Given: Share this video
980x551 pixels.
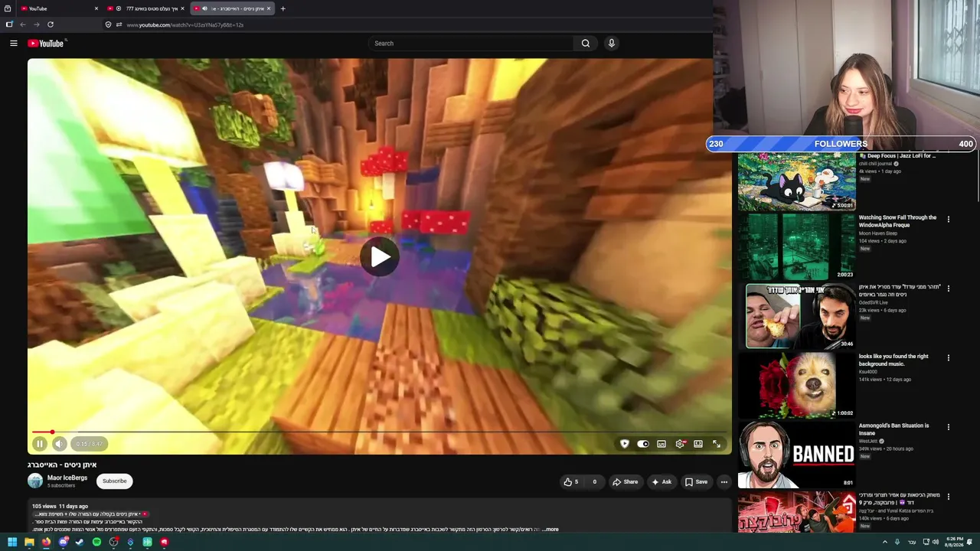Looking at the screenshot, I should (x=625, y=482).
